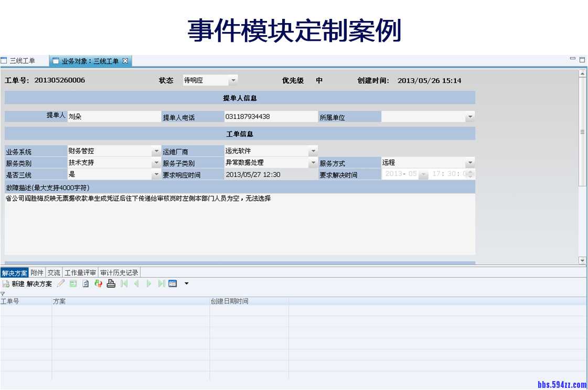Click the first record navigation icon
Screen dimensions: 588x390
click(x=123, y=283)
